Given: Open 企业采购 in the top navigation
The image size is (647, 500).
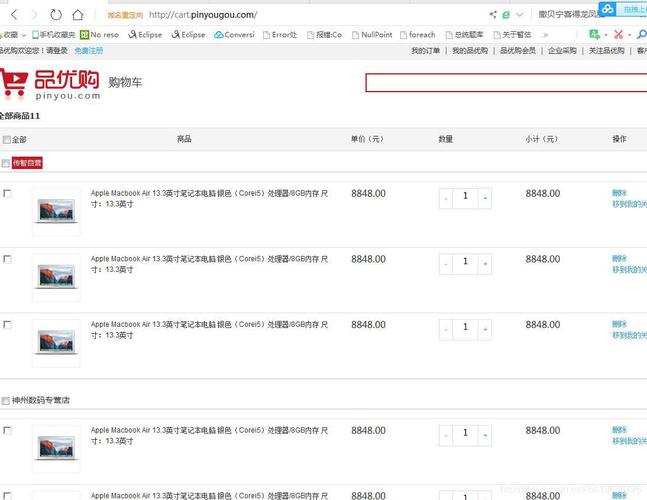Looking at the screenshot, I should (x=562, y=50).
